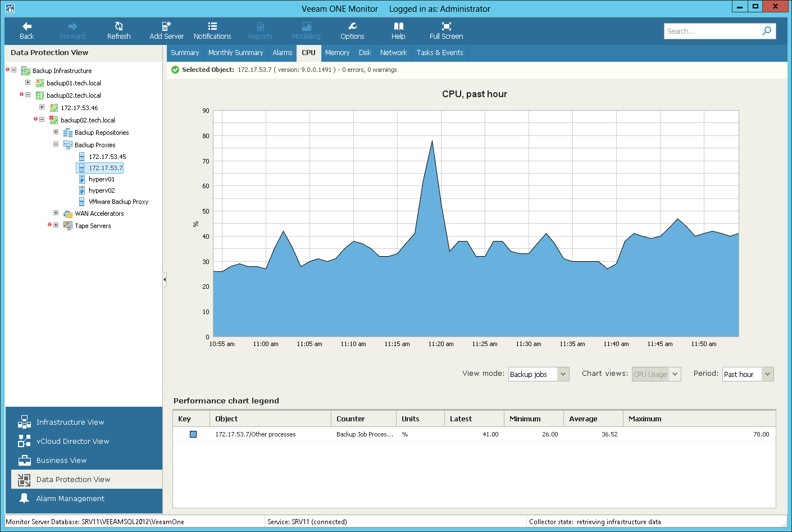792x532 pixels.
Task: Click the Data Protection View icon
Action: pos(24,479)
